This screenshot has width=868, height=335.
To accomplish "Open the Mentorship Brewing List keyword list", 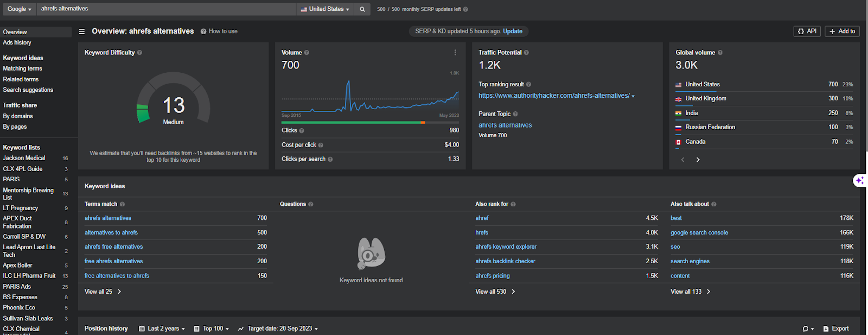I will (x=28, y=194).
